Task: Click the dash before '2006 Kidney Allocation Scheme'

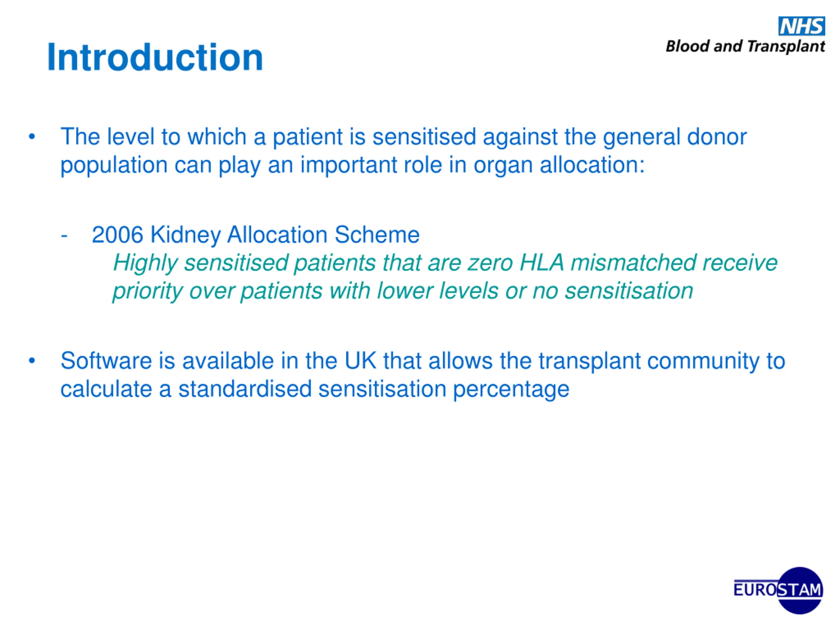Action: click(64, 236)
